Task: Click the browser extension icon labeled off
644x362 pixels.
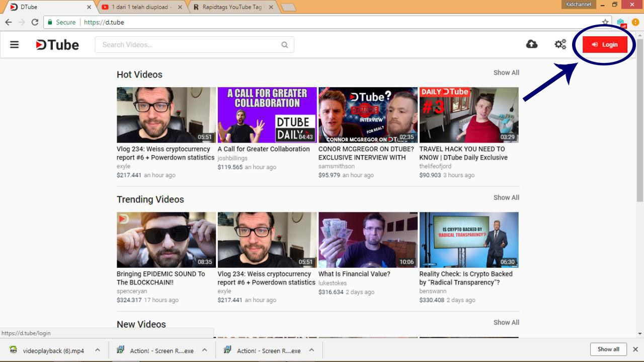Action: [x=621, y=23]
